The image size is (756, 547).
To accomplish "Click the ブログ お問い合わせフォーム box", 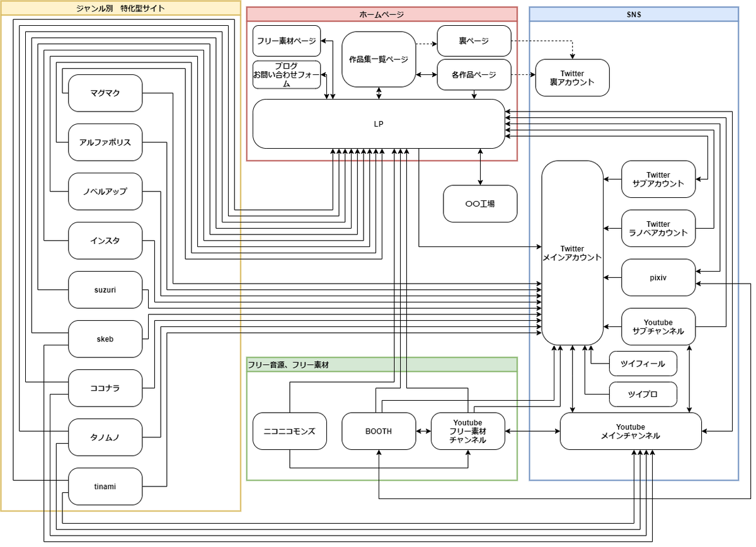I will 287,75.
